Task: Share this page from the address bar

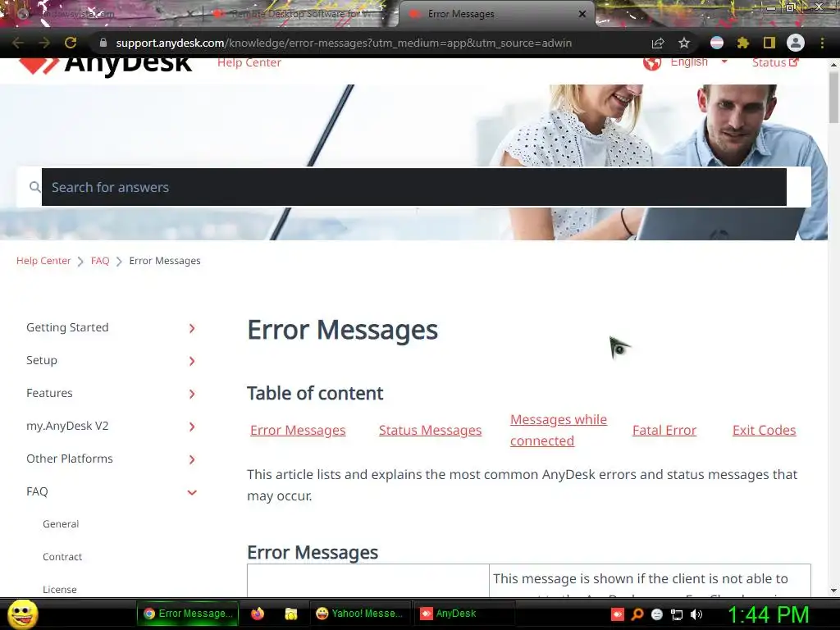Action: coord(658,43)
